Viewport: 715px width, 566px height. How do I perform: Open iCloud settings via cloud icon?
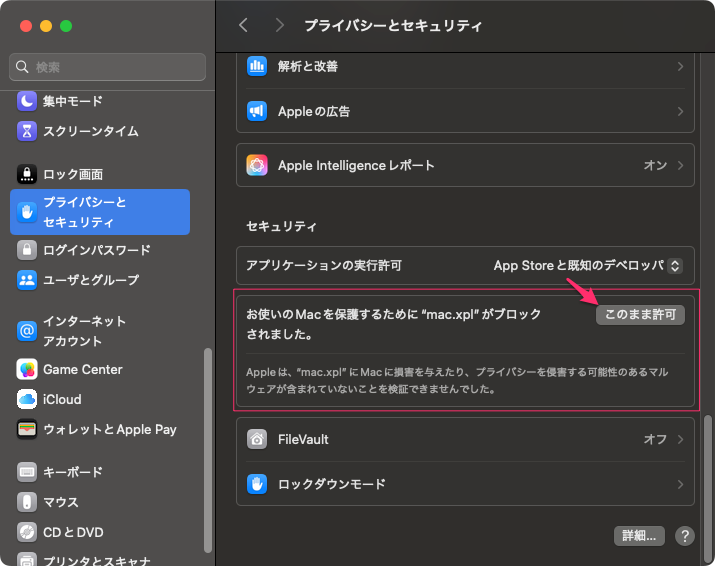27,399
